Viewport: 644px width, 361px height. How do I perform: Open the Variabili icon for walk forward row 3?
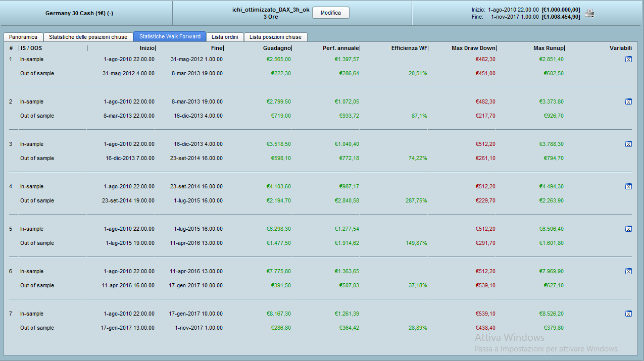pyautogui.click(x=628, y=144)
